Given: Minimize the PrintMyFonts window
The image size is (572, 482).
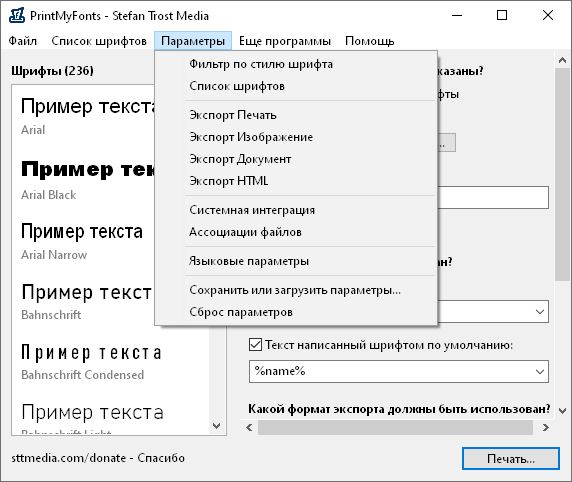Looking at the screenshot, I should (x=457, y=15).
